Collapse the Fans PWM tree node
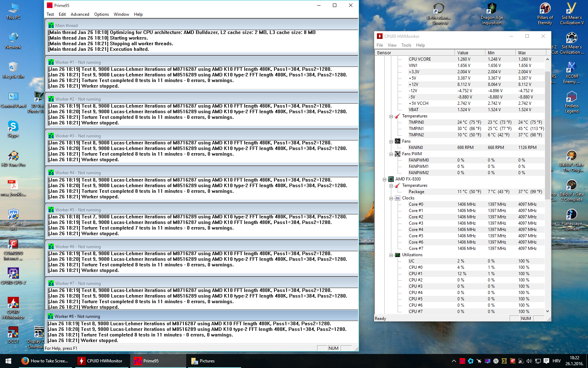Viewport: 588px width, 368px height. [x=391, y=154]
